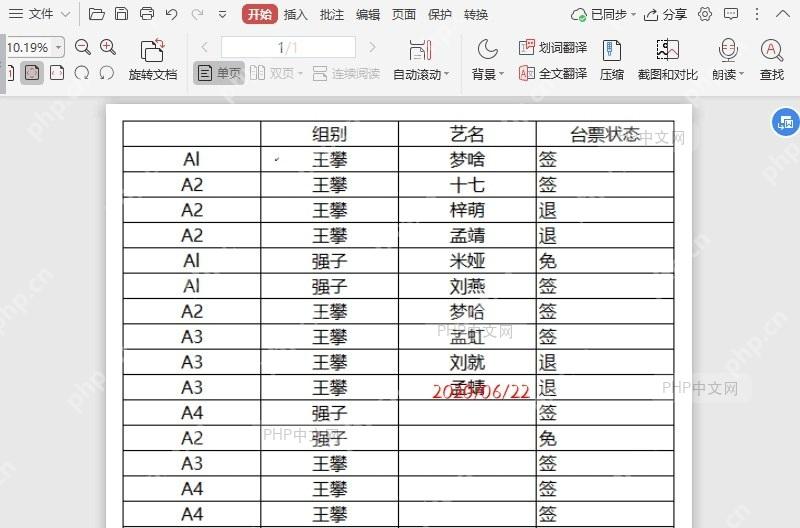Switch to the 开始 tab
This screenshot has height=528, width=800.
click(x=260, y=14)
